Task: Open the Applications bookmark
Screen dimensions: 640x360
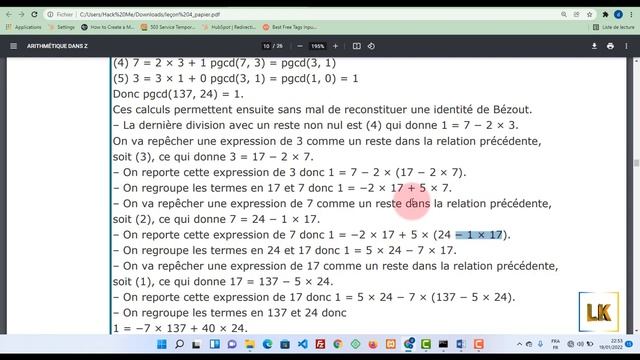Action: 24,27
